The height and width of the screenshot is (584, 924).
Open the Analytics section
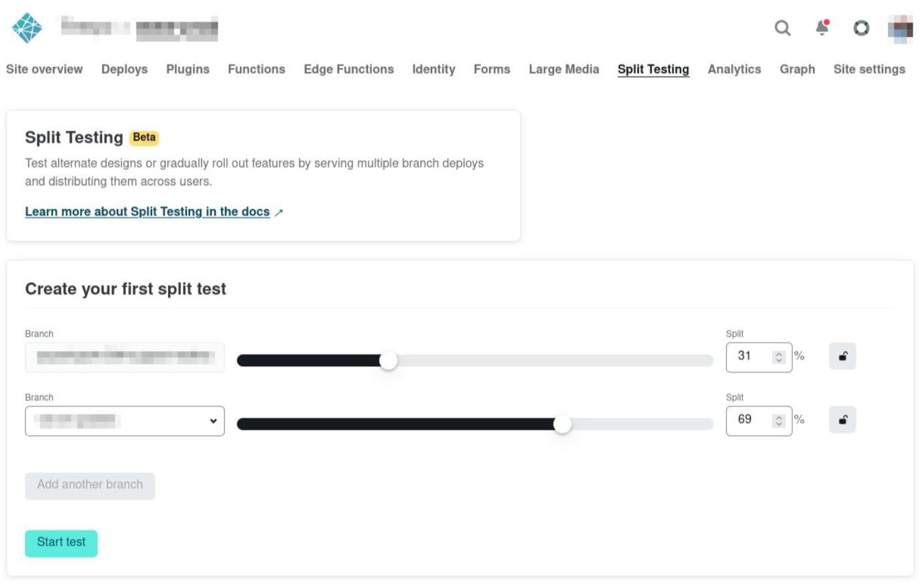734,69
